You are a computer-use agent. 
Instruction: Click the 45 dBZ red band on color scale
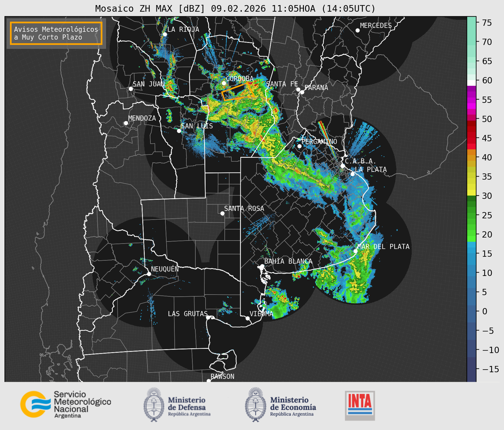tap(471, 138)
